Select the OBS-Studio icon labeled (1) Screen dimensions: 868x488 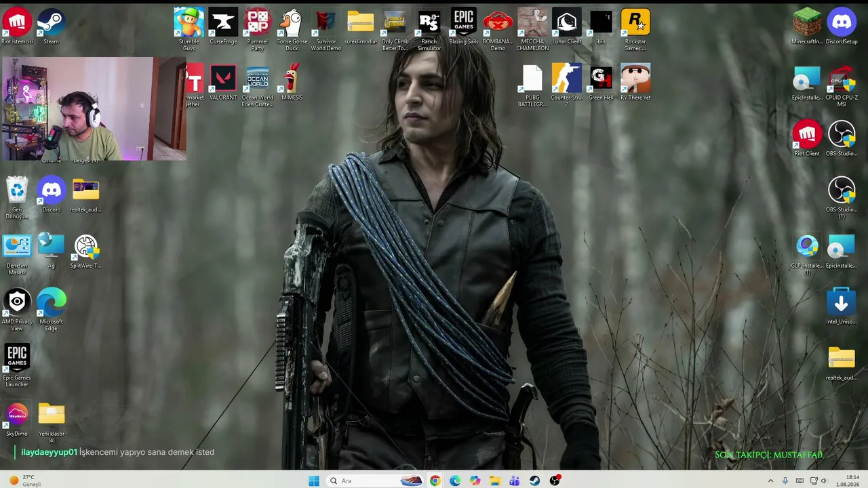click(842, 197)
